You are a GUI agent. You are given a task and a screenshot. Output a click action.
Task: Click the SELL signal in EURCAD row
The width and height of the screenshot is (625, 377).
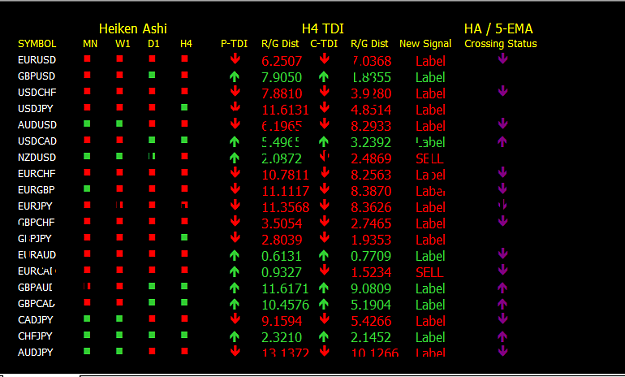[x=429, y=273]
